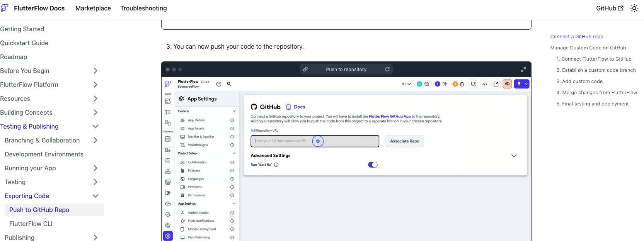Jump to Manage Custom Code on GitHub

tap(588, 48)
